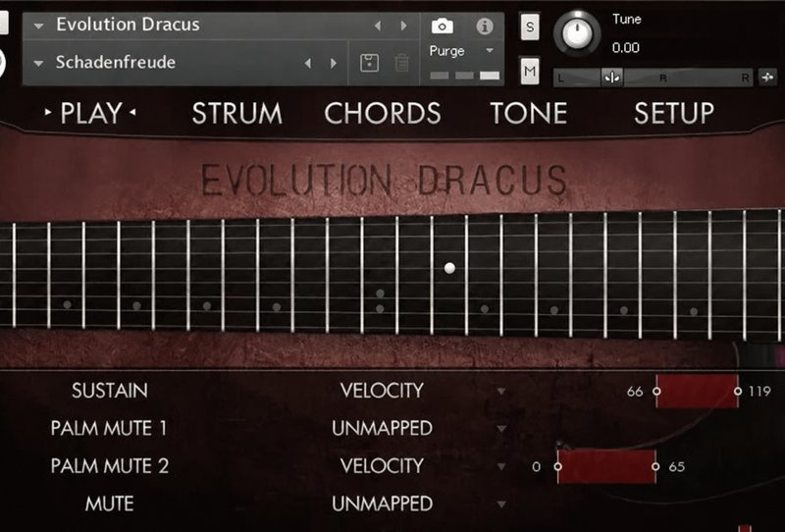Switch to the SETUP tab
785x532 pixels.
[674, 113]
